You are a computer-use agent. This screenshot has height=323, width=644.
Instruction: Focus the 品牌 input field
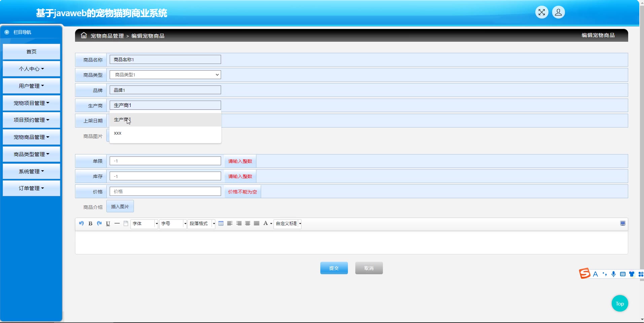(x=165, y=90)
